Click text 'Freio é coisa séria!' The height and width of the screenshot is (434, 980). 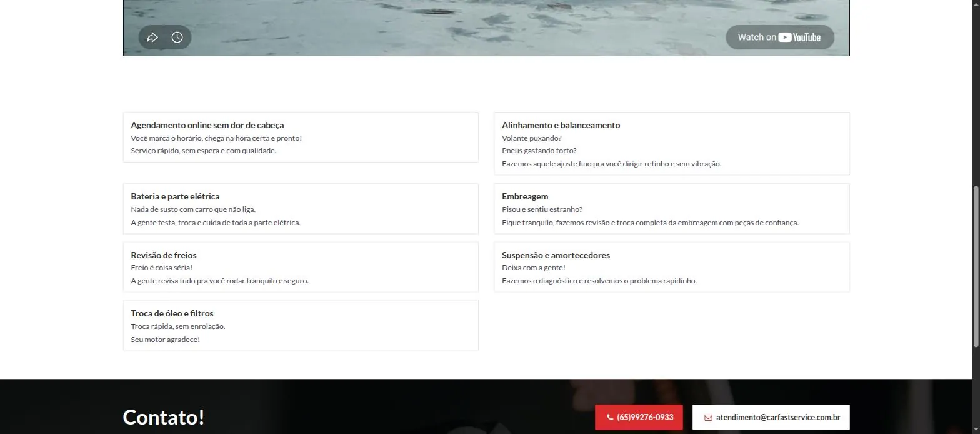[161, 268]
